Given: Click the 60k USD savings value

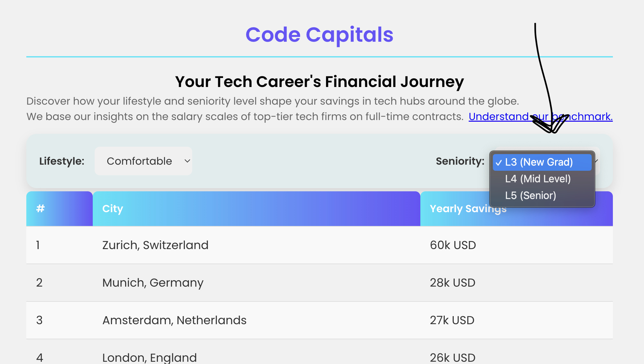Looking at the screenshot, I should coord(452,245).
